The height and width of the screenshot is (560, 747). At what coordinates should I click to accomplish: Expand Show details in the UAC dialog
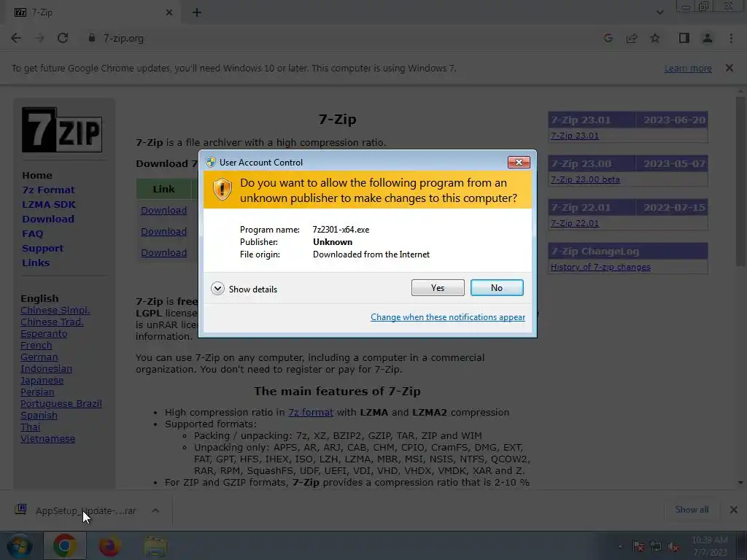[x=244, y=289]
